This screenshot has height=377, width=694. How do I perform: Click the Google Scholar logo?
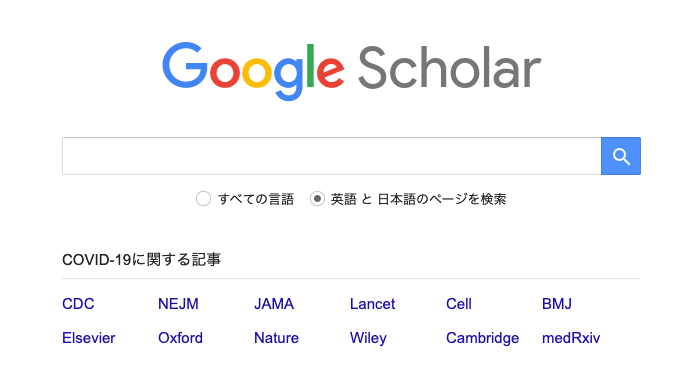tap(351, 71)
